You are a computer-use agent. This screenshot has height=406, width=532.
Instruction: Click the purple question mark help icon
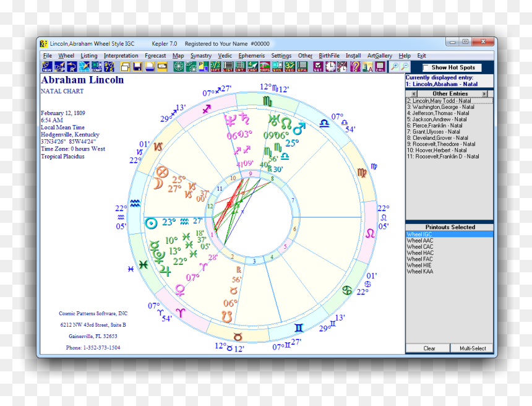pyautogui.click(x=355, y=67)
